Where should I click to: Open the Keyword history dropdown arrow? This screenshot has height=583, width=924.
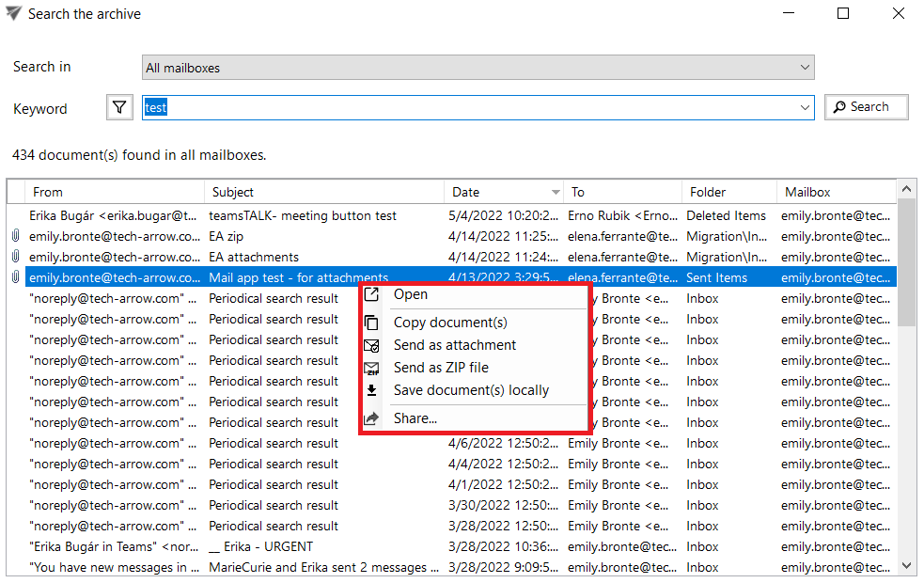(805, 108)
